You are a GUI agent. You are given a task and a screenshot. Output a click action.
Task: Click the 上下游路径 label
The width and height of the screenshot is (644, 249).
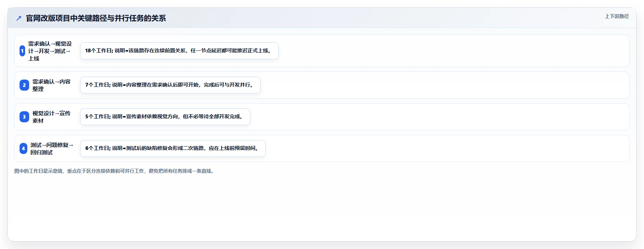(x=617, y=16)
